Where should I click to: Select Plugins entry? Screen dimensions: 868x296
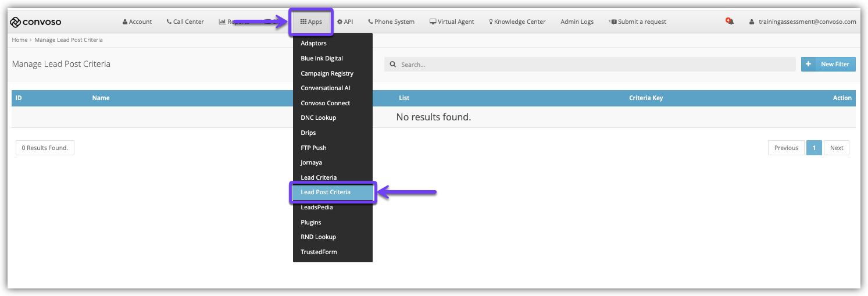(333, 222)
